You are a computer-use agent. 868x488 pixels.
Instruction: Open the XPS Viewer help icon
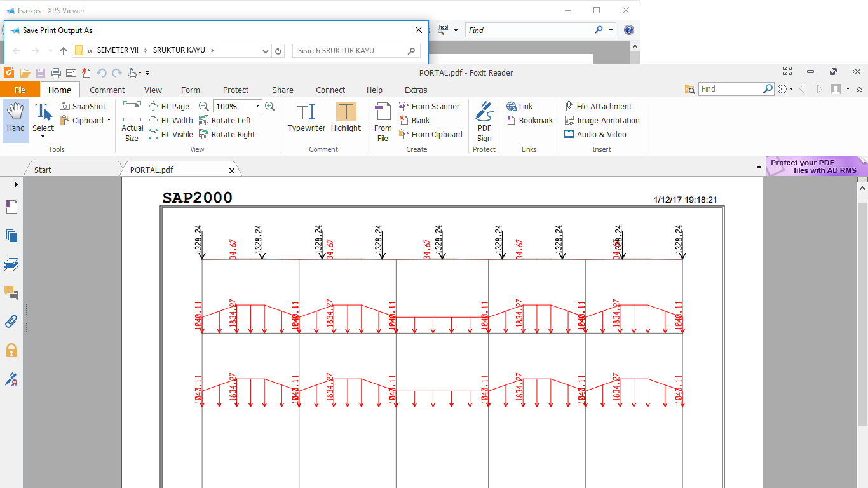629,30
